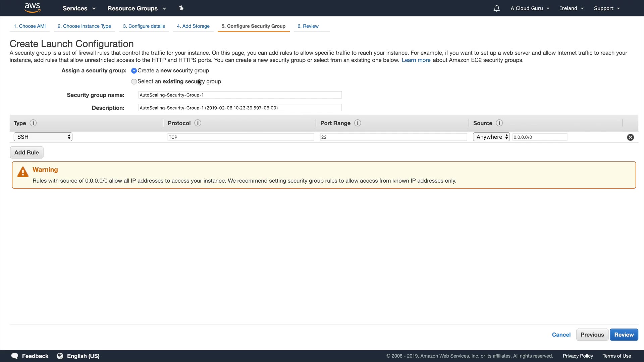Viewport: 644px width, 362px height.
Task: Expand the Ireland region menu
Action: point(571,8)
